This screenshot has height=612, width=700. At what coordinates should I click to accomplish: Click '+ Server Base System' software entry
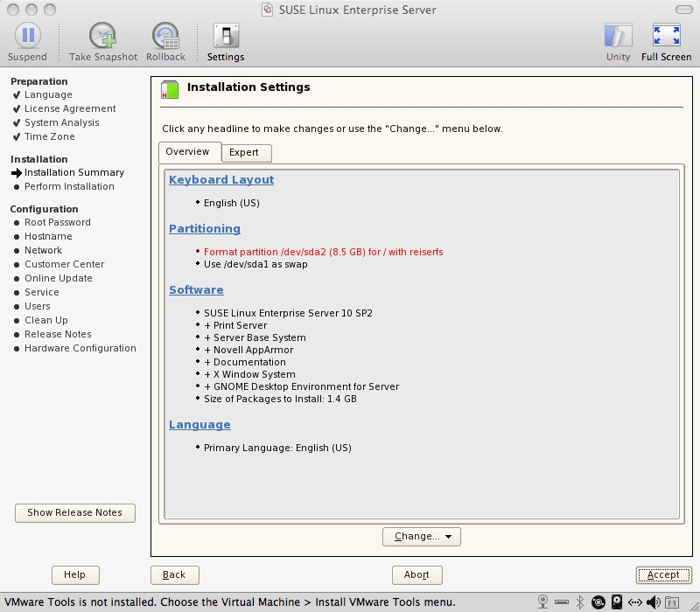(255, 337)
